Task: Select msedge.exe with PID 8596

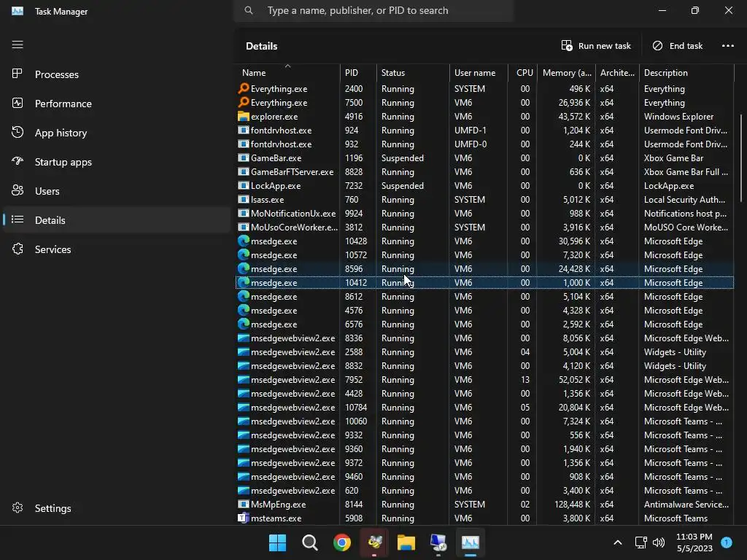Action: point(484,269)
